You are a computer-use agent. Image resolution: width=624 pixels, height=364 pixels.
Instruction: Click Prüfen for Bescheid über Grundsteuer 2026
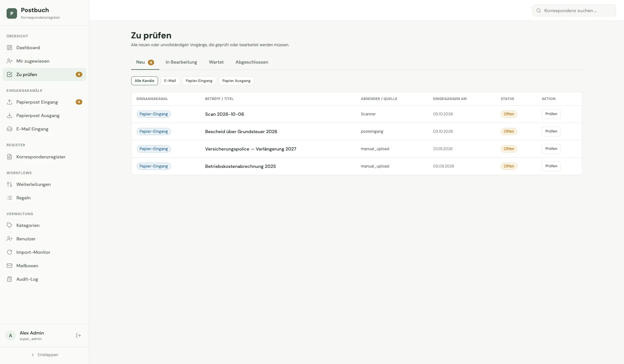551,131
